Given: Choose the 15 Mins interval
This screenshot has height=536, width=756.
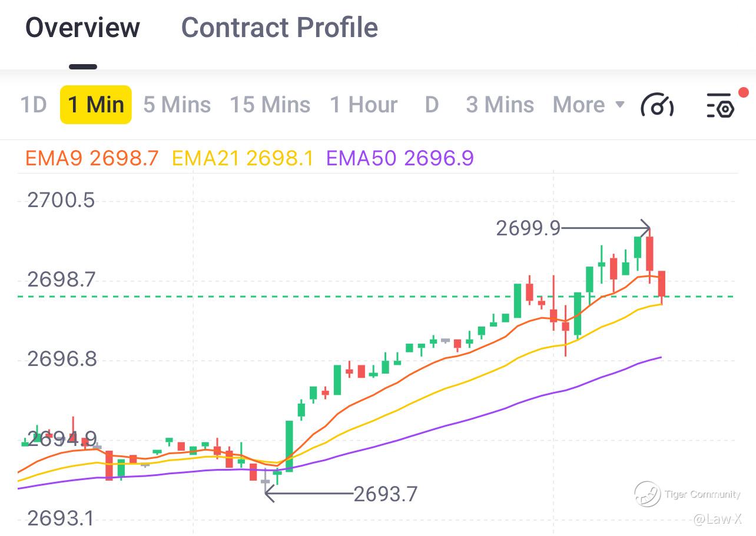Looking at the screenshot, I should [x=270, y=105].
